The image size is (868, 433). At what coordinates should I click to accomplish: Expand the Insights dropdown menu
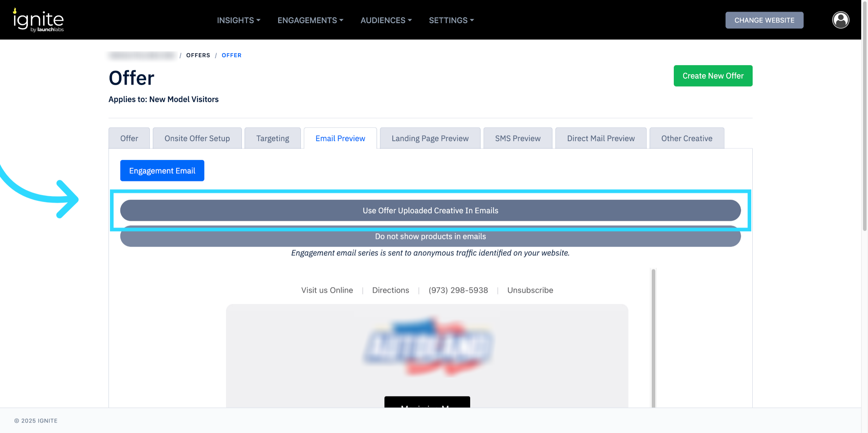click(238, 20)
